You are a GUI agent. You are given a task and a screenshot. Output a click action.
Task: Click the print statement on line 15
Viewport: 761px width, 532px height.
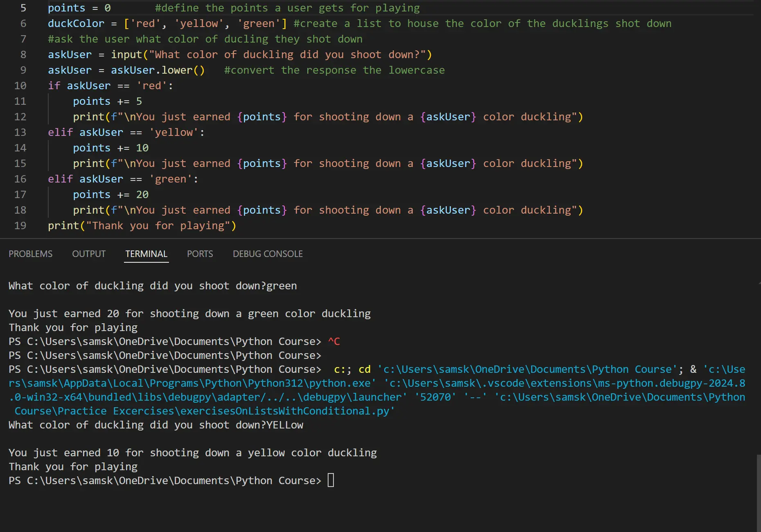point(328,164)
